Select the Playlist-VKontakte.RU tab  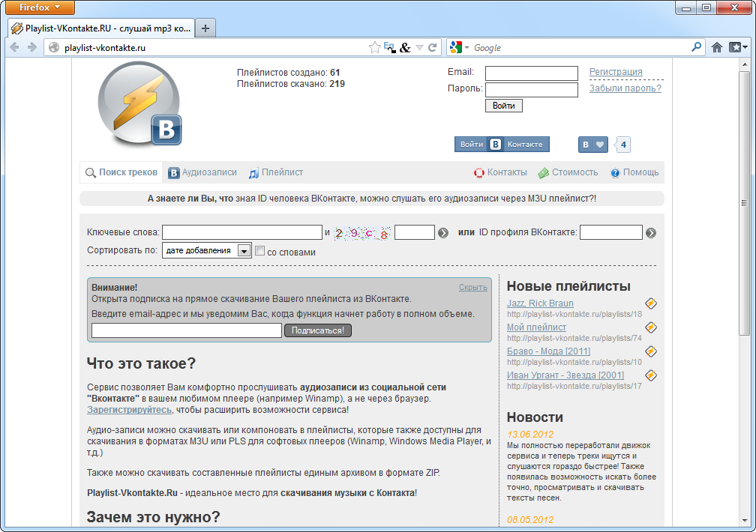(x=102, y=28)
